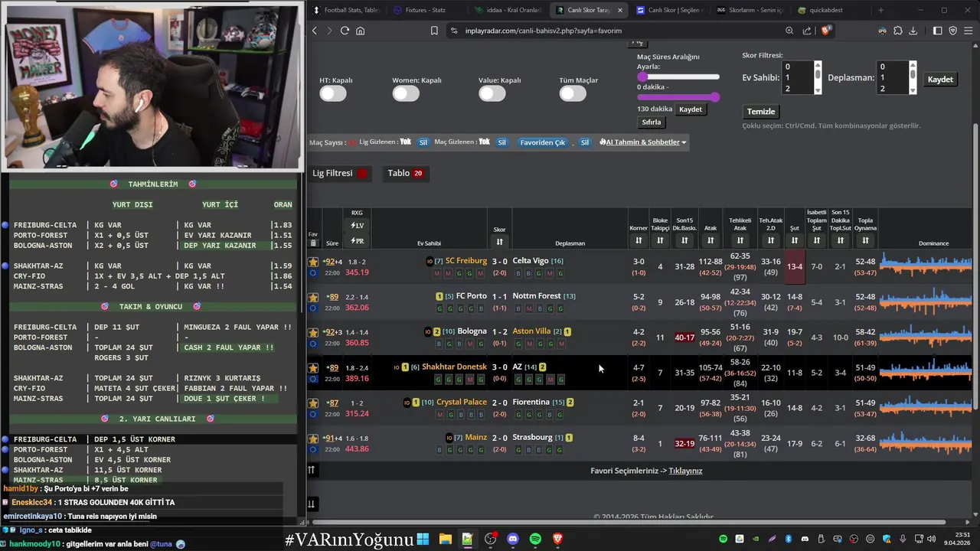Click Kaydet under the minute slider
This screenshot has width=980, height=551.
click(691, 109)
